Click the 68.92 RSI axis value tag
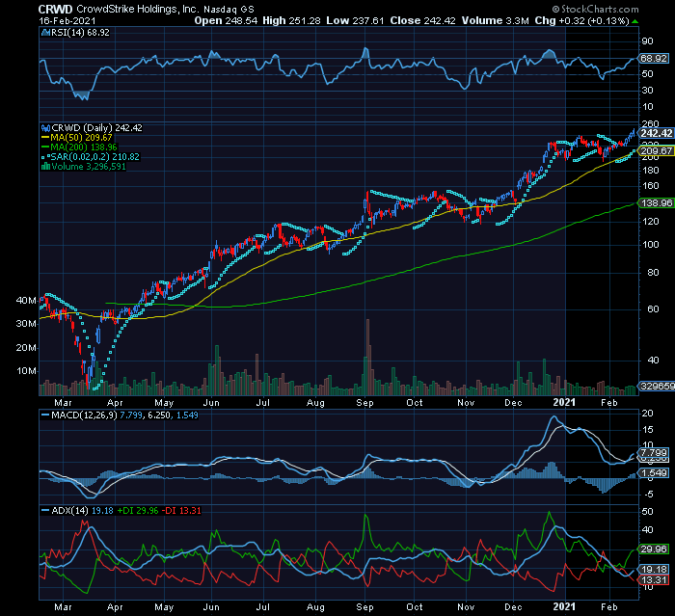Screen dimensions: 675x616 654,58
